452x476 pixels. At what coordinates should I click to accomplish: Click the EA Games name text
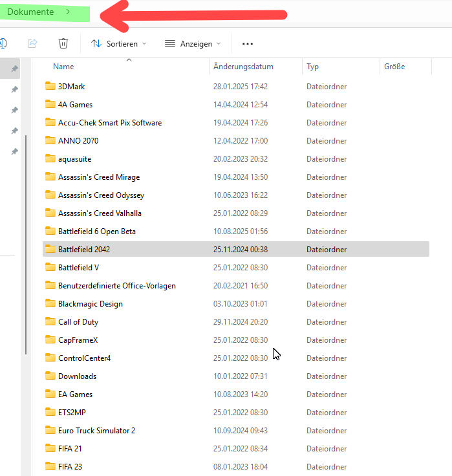[x=75, y=395]
